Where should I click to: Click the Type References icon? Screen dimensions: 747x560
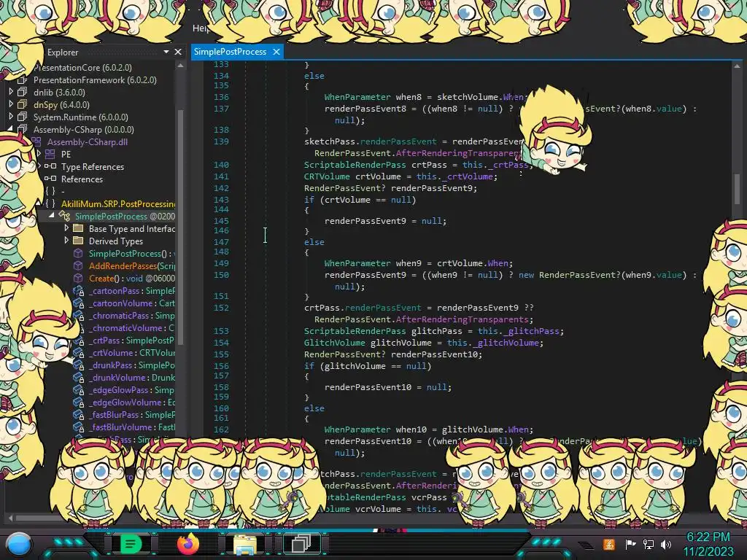tap(50, 166)
